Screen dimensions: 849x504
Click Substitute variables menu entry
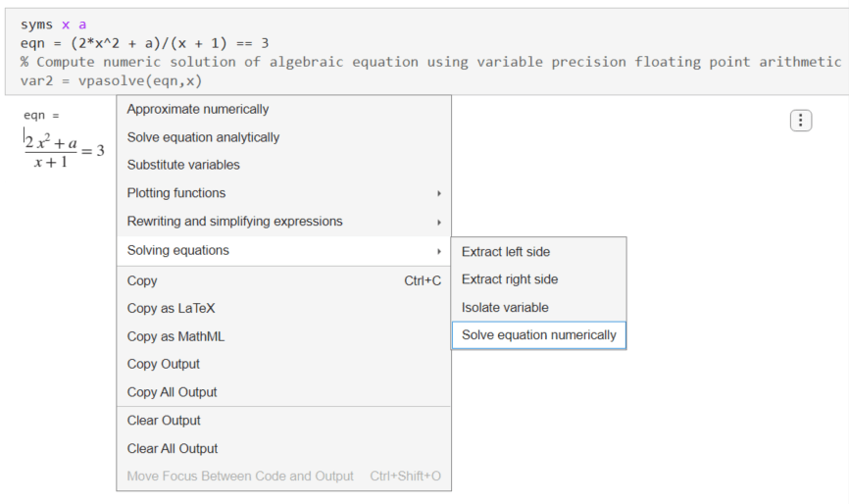(183, 165)
